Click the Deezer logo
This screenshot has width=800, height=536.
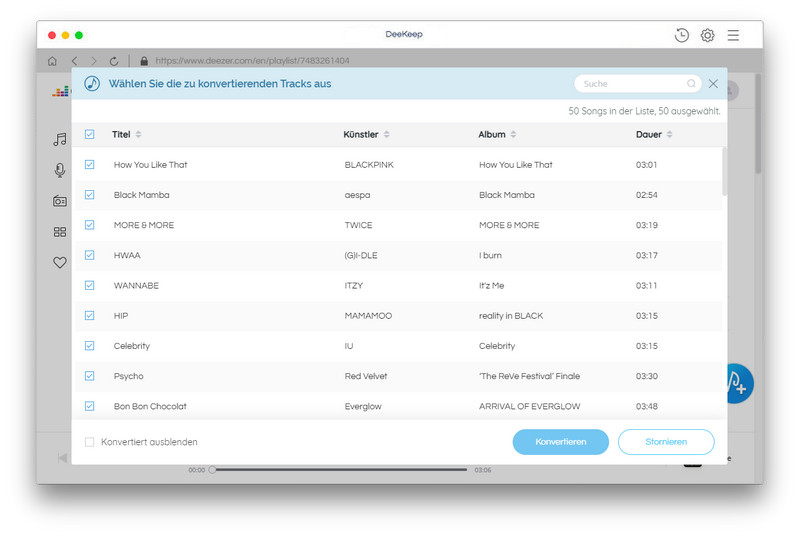(61, 91)
